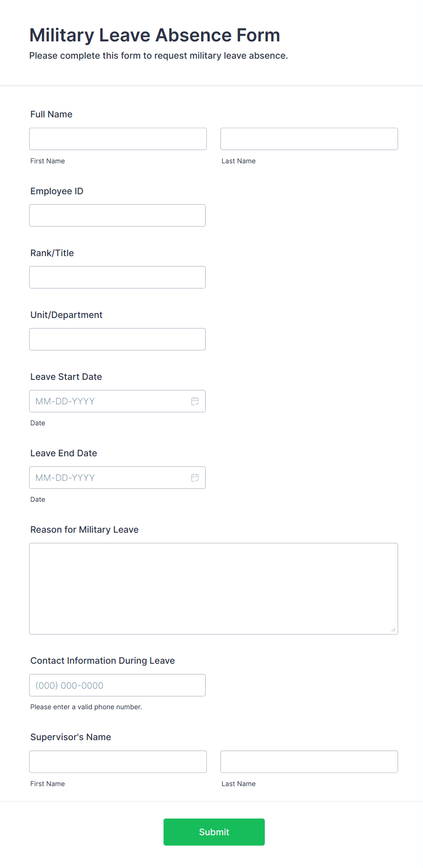Click the Leave End Date MM-DD-YYYY input
This screenshot has height=868, width=423.
click(109, 478)
